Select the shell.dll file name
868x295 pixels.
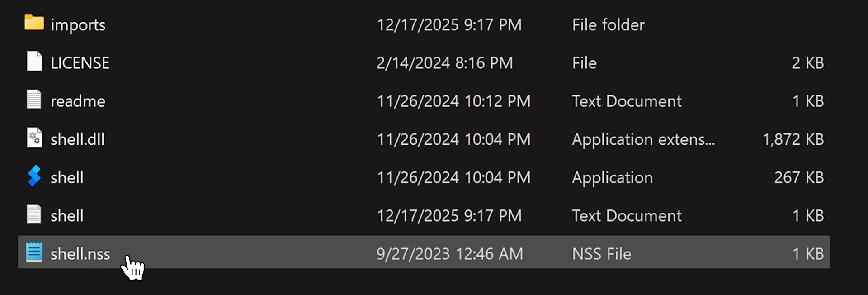click(x=77, y=139)
